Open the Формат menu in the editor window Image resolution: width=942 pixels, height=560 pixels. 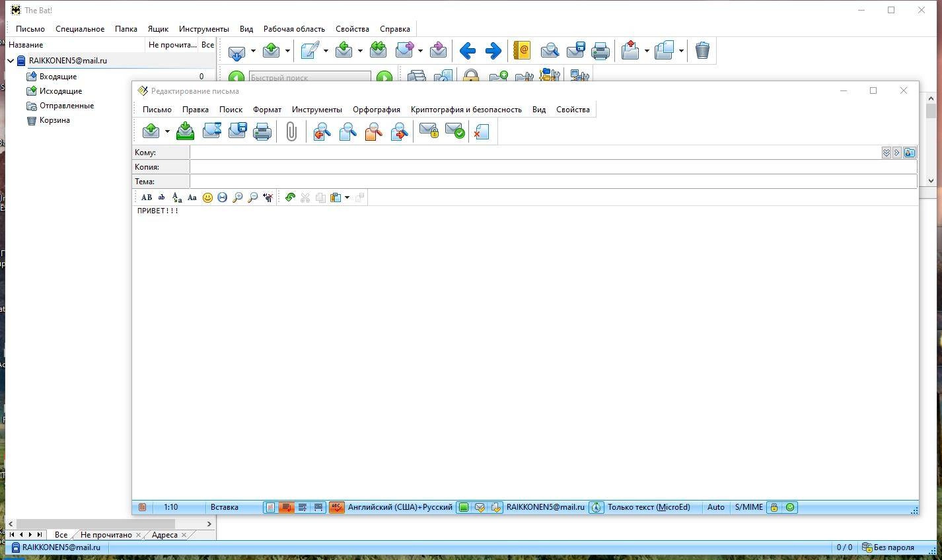267,110
